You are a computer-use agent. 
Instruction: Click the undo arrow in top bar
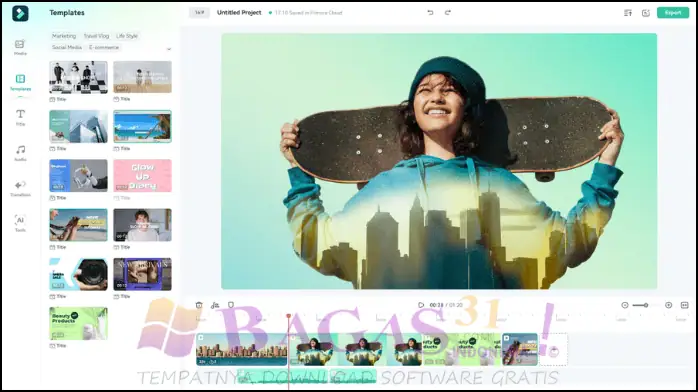coord(430,12)
